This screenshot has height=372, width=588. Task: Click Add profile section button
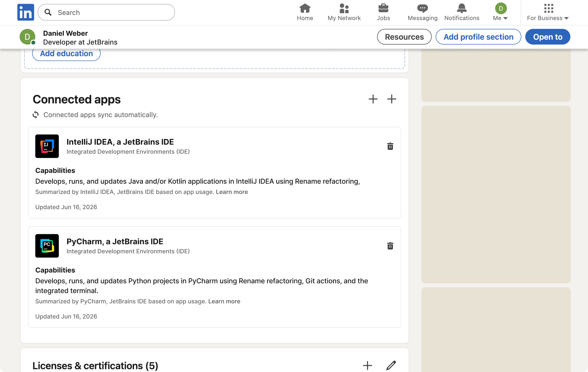point(478,37)
